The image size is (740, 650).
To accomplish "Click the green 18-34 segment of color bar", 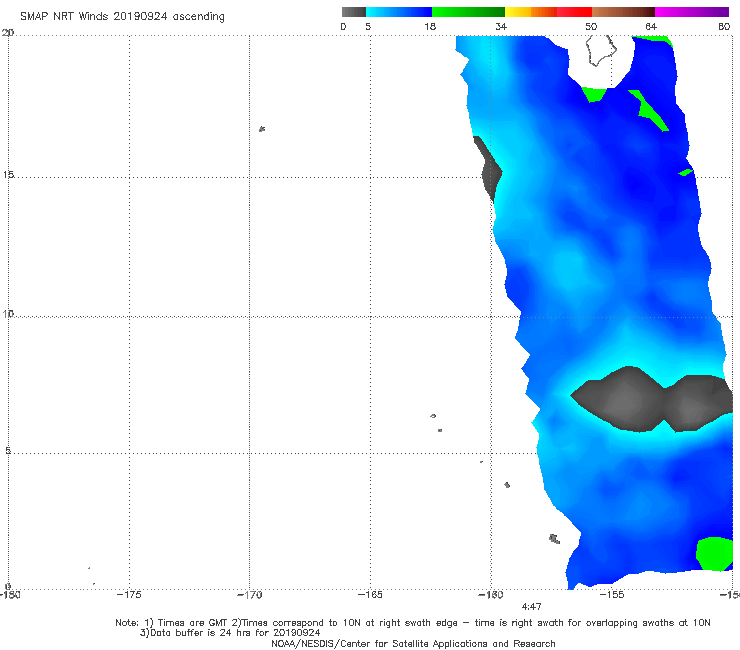I will [468, 12].
